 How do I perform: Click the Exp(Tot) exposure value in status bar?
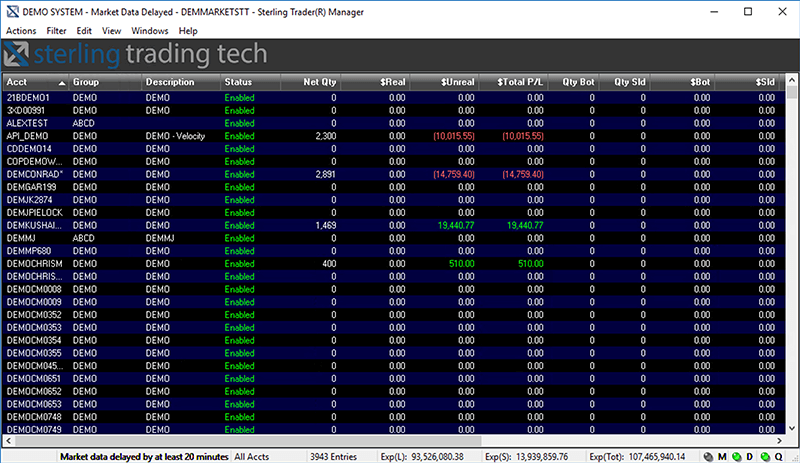(x=637, y=456)
